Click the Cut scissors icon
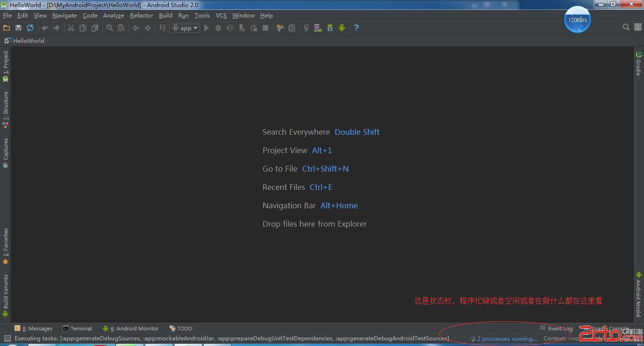This screenshot has height=346, width=644. [71, 28]
